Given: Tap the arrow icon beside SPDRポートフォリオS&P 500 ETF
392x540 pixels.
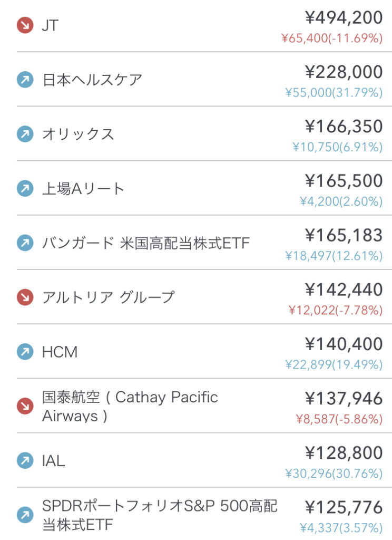Looking at the screenshot, I should [x=25, y=515].
